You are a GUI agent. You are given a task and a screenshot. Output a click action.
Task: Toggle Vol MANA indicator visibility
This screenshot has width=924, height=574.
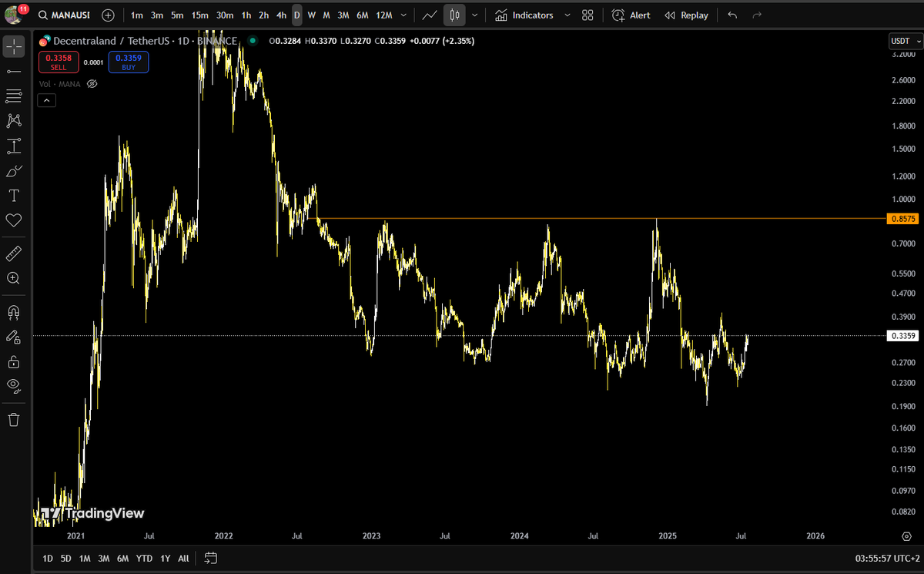coord(92,83)
